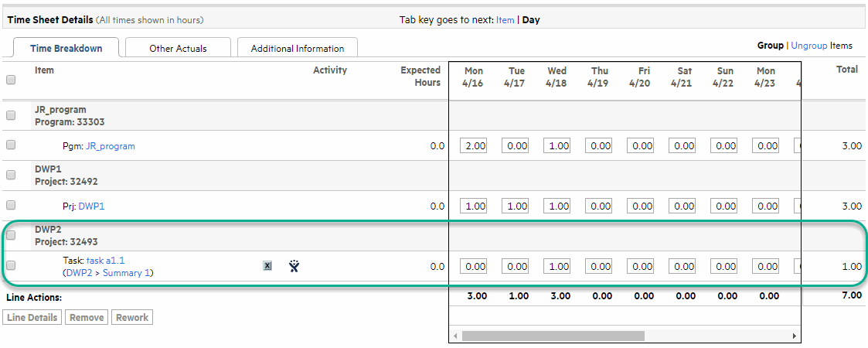Tick the select-all checkbox in header row
Viewport: 868px width, 348px height.
[11, 80]
